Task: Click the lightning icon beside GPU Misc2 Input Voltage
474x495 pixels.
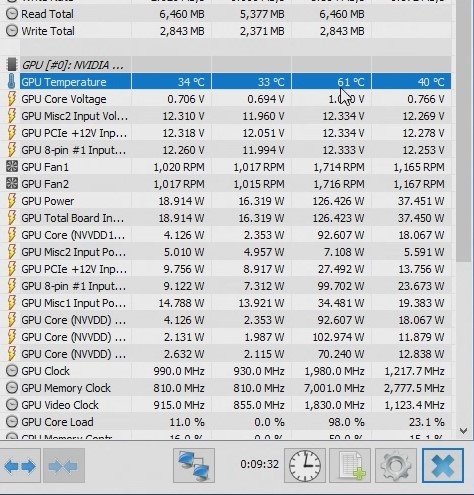Action: (x=12, y=116)
